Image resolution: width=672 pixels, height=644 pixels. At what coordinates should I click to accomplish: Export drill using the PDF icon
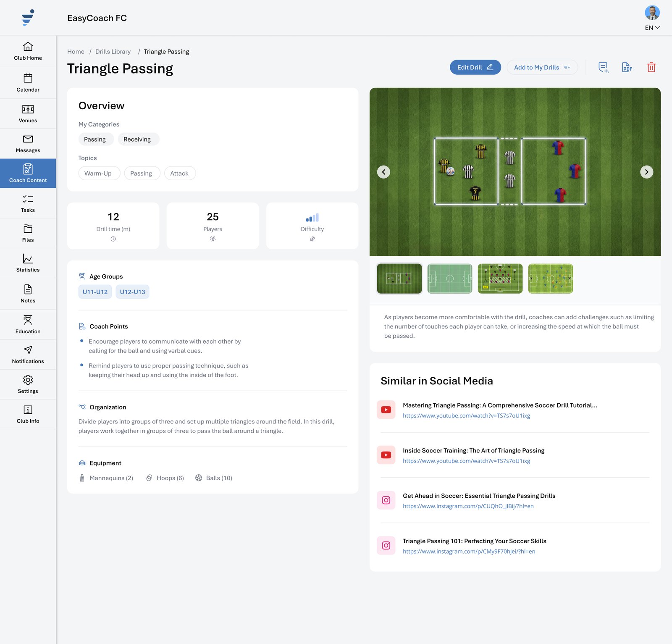[627, 67]
